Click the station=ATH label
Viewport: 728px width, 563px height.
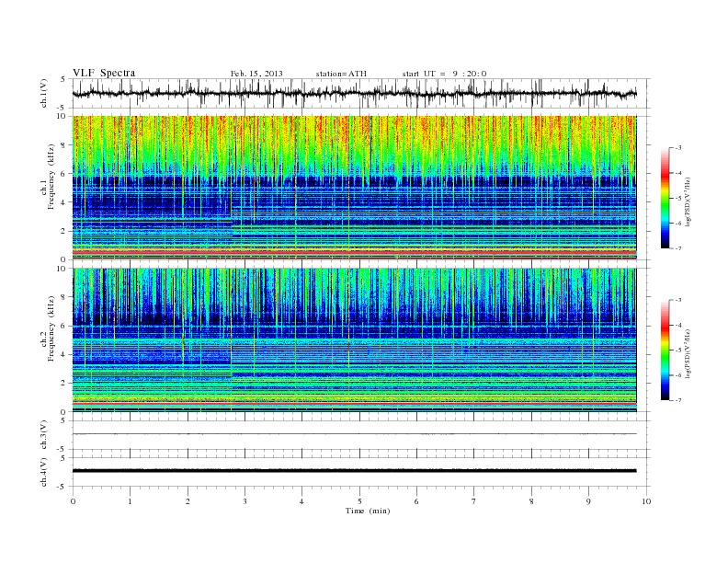(341, 74)
